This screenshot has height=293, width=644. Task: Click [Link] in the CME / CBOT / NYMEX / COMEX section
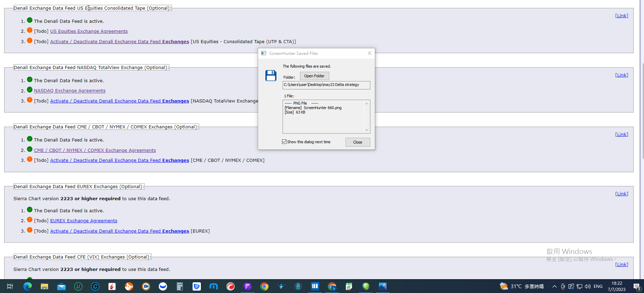point(622,135)
